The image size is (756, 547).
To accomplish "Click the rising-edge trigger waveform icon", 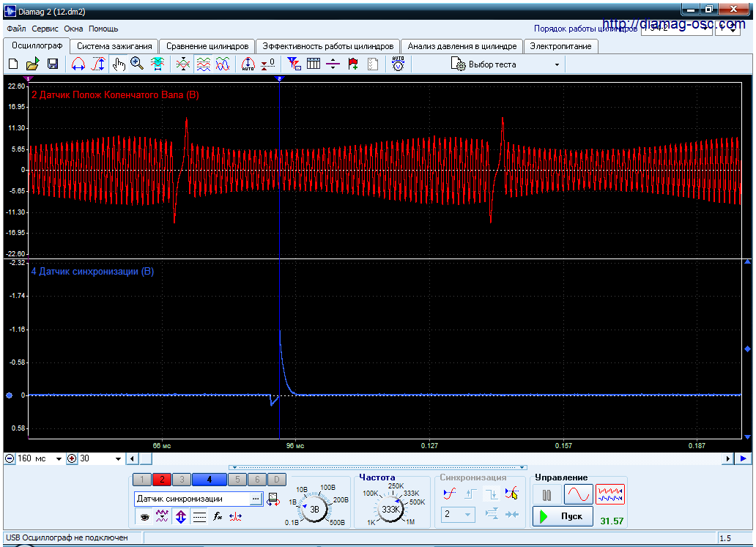I will (449, 494).
